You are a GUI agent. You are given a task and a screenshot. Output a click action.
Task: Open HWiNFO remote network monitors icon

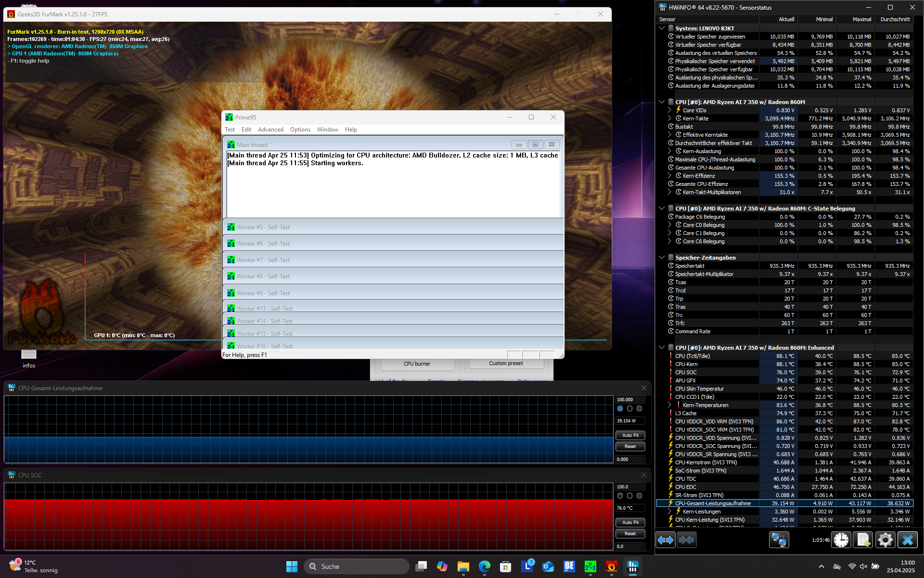point(779,540)
